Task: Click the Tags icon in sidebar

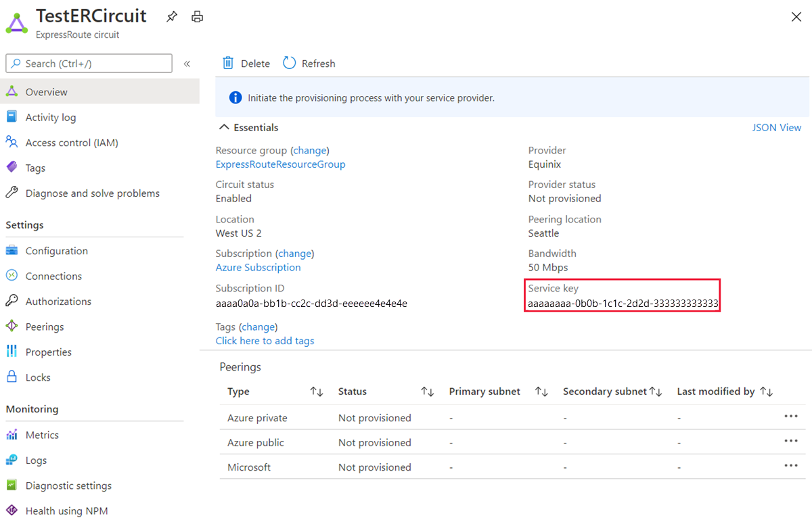Action: 12,168
